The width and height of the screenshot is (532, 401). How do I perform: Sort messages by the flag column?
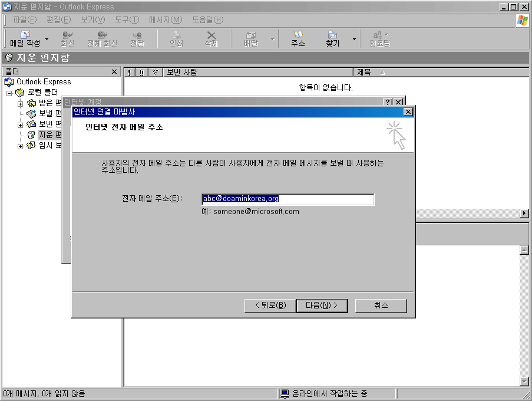[156, 73]
